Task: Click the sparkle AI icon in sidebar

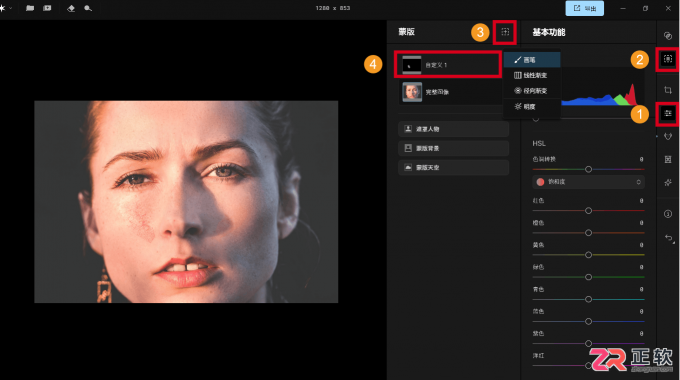Action: [668, 183]
